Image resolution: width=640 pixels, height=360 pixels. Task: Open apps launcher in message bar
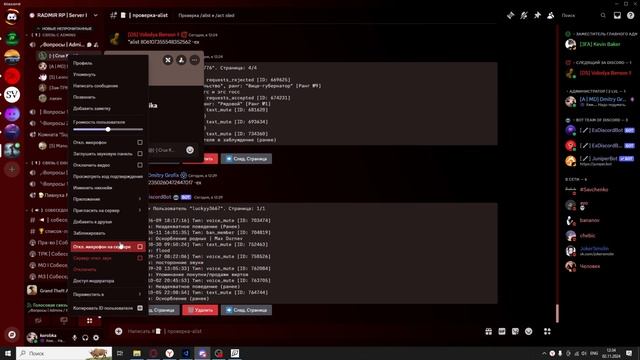click(547, 331)
